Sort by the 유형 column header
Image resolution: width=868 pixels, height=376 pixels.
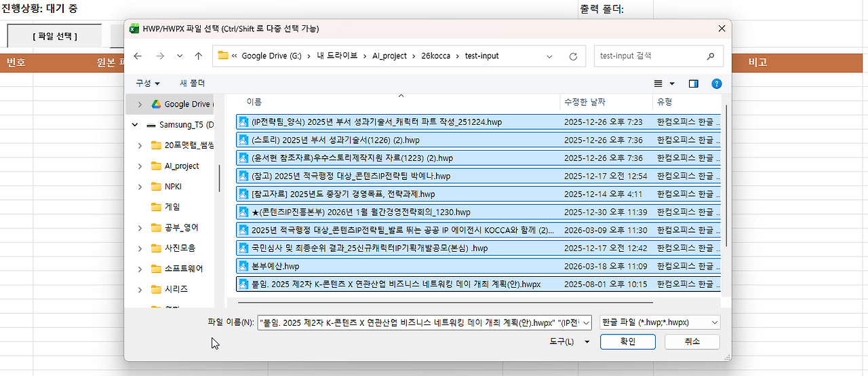(x=665, y=102)
